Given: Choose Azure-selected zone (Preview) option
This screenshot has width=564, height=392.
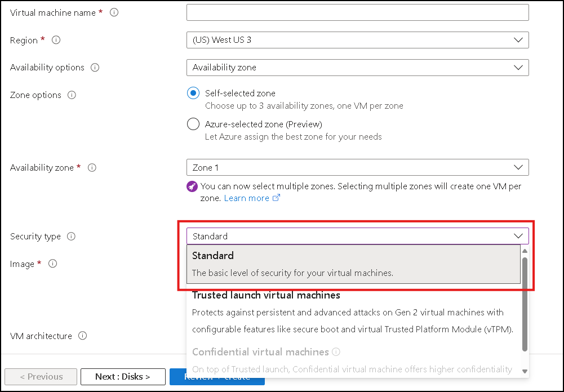Looking at the screenshot, I should coord(193,124).
